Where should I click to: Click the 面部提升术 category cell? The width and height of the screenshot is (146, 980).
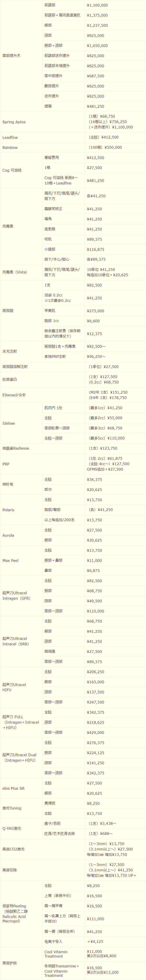tap(21, 56)
